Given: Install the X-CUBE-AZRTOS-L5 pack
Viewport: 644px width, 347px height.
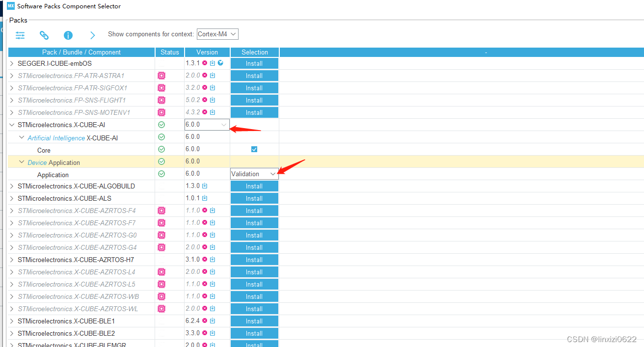Looking at the screenshot, I should point(254,284).
